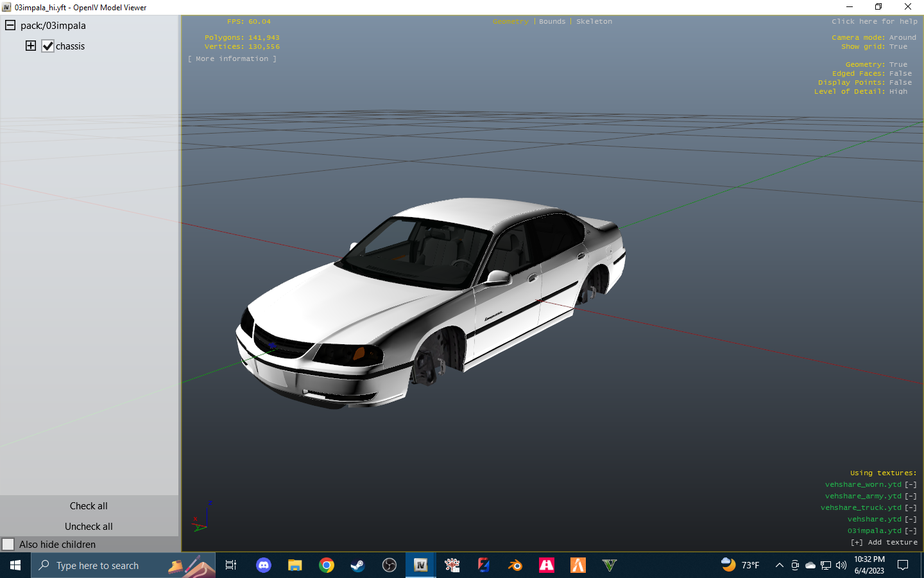Click the Type here to search box
924x578 pixels.
pyautogui.click(x=98, y=566)
